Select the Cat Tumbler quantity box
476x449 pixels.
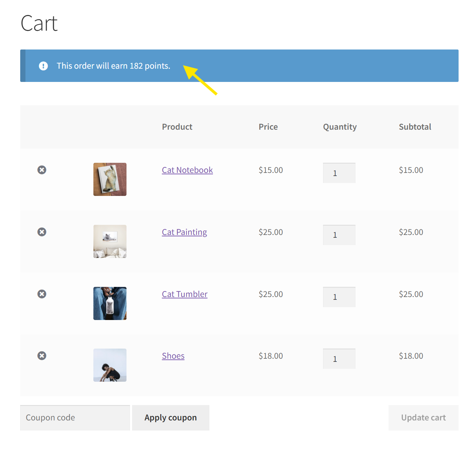point(339,297)
